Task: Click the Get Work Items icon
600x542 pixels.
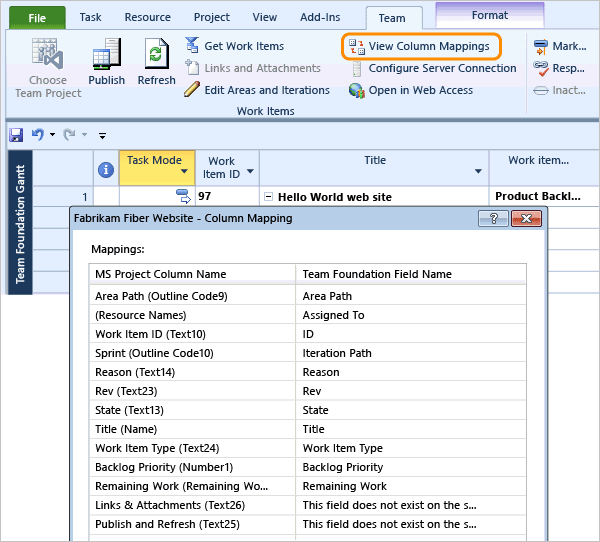Action: [192, 45]
